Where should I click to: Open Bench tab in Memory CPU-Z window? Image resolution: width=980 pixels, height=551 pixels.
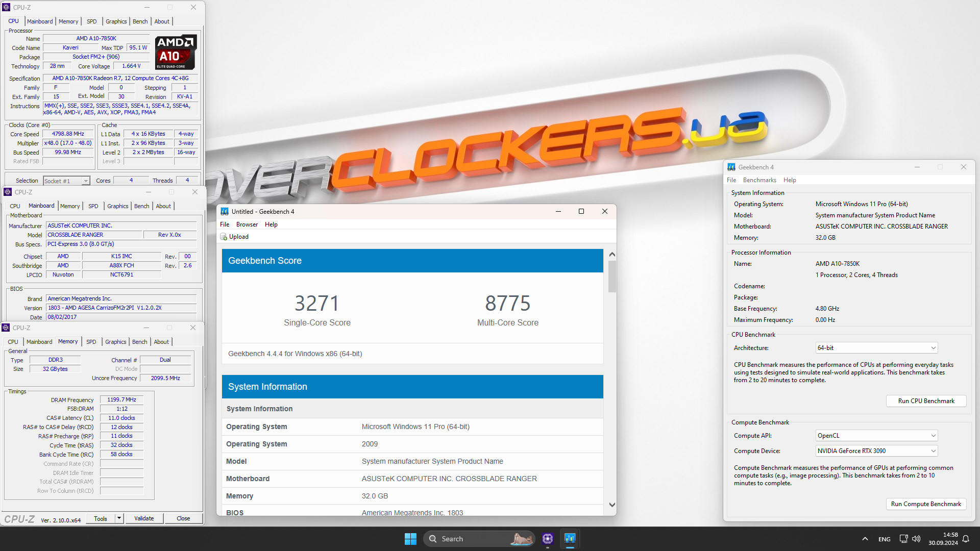(140, 342)
